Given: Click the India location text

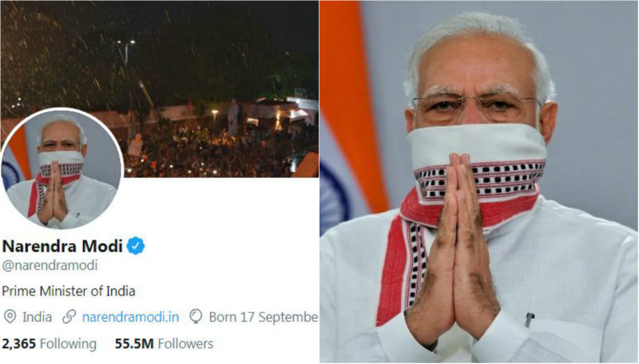Looking at the screenshot, I should click(37, 317).
